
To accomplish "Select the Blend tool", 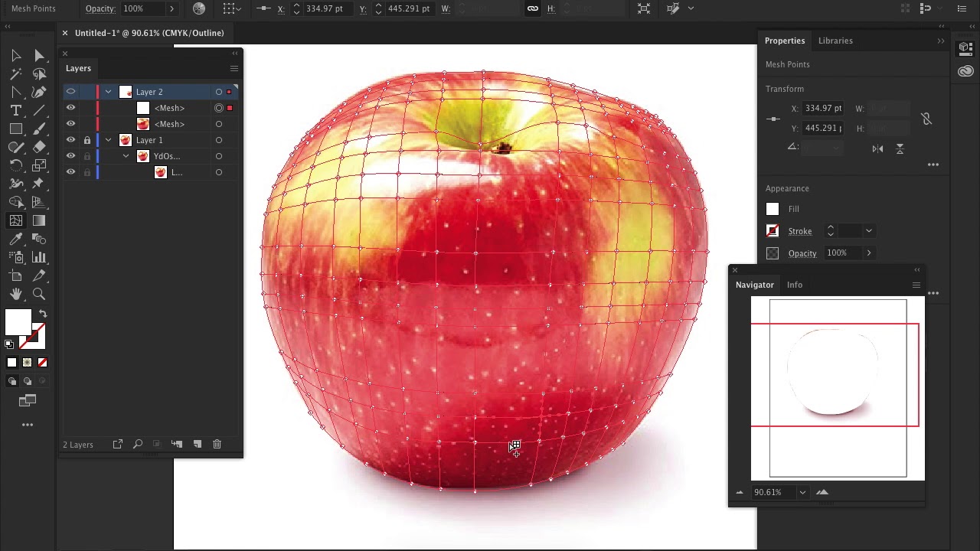I will pos(39,239).
